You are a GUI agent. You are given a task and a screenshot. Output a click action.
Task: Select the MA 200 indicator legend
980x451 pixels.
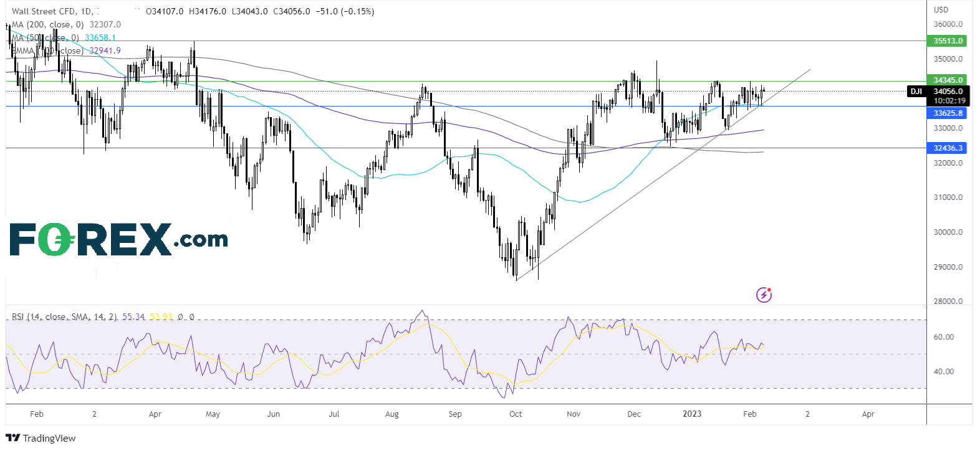66,24
